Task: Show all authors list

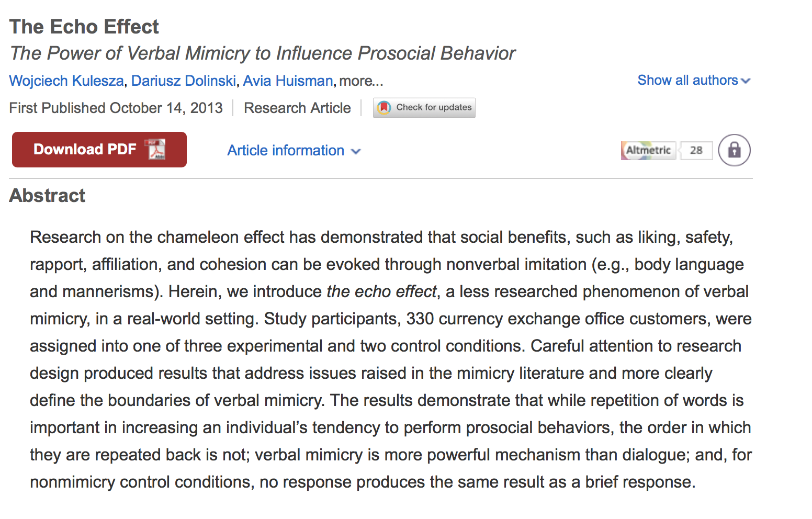Action: (x=694, y=80)
